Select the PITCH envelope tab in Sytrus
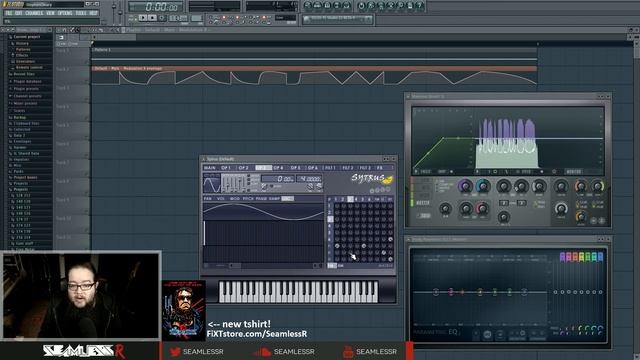Viewport: 640px width, 360px height. pyautogui.click(x=248, y=199)
